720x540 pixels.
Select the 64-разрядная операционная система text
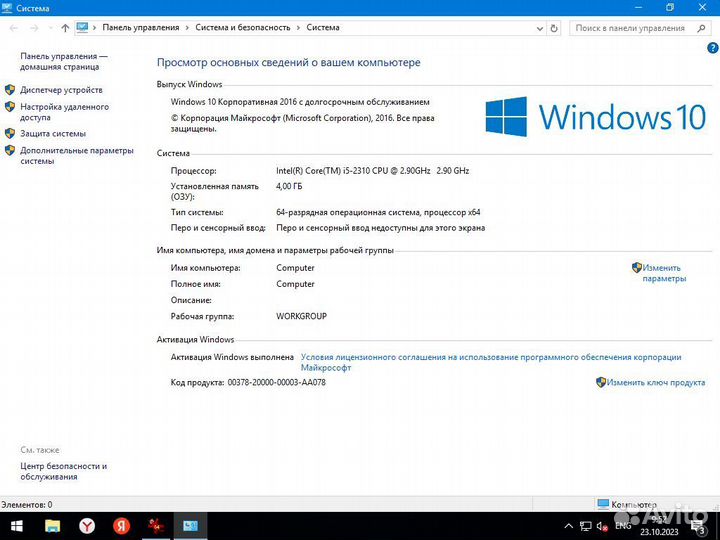378,212
